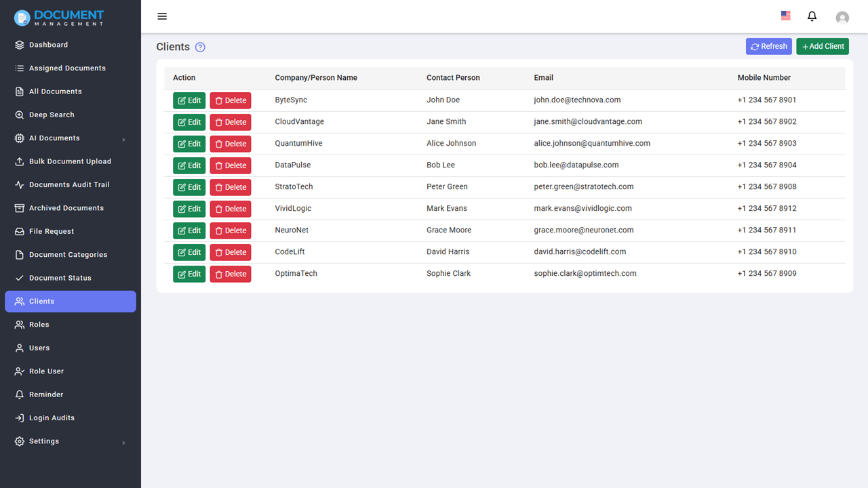The width and height of the screenshot is (868, 488).
Task: Click the Document Management logo
Action: [x=60, y=18]
